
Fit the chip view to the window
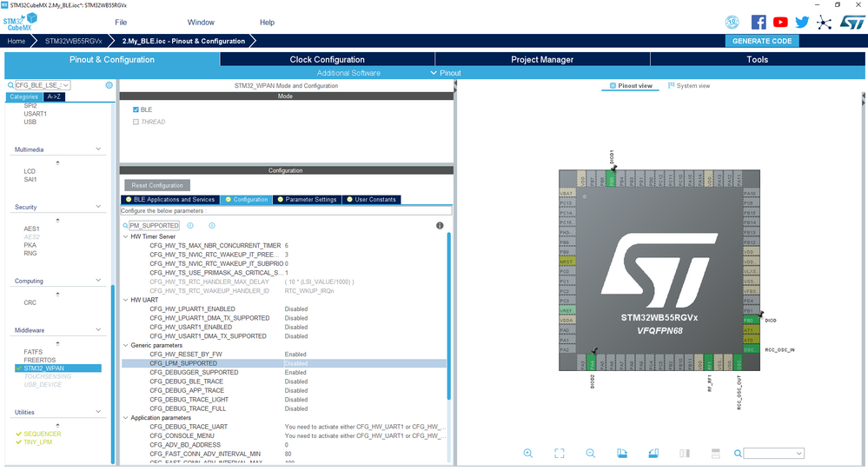pos(559,454)
